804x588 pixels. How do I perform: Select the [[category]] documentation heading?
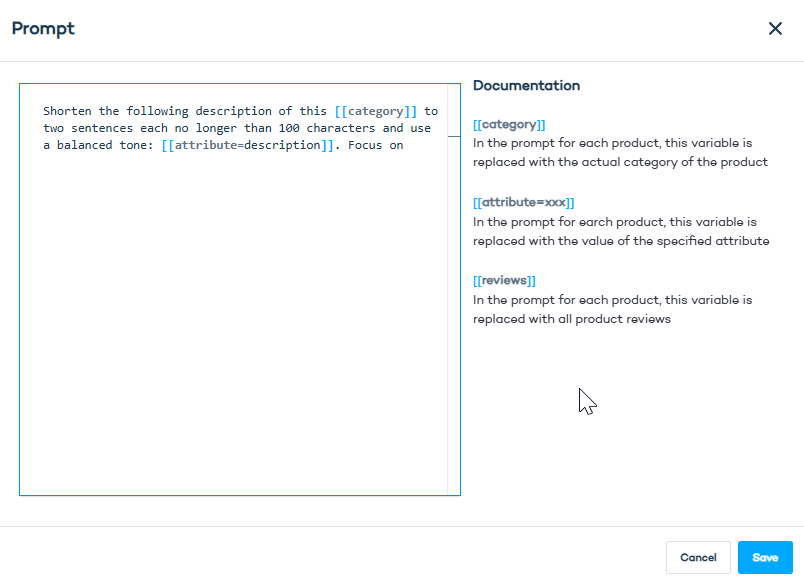509,125
